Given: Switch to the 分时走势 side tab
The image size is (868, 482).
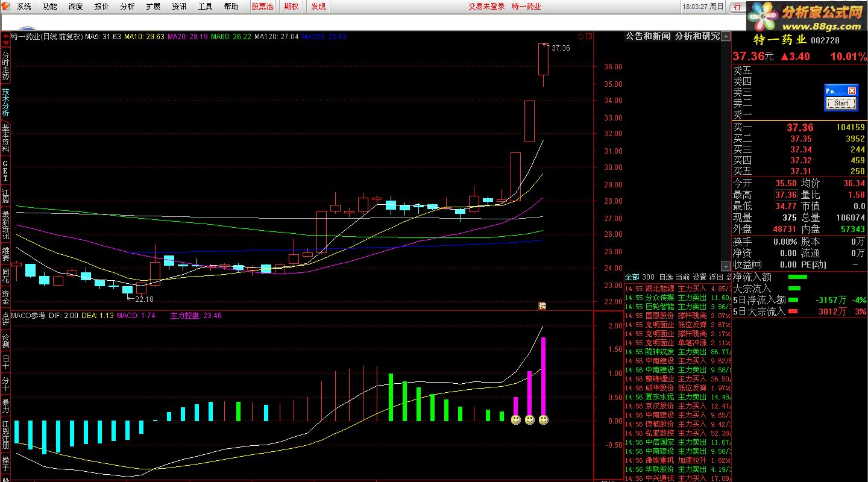Looking at the screenshot, I should [x=5, y=67].
